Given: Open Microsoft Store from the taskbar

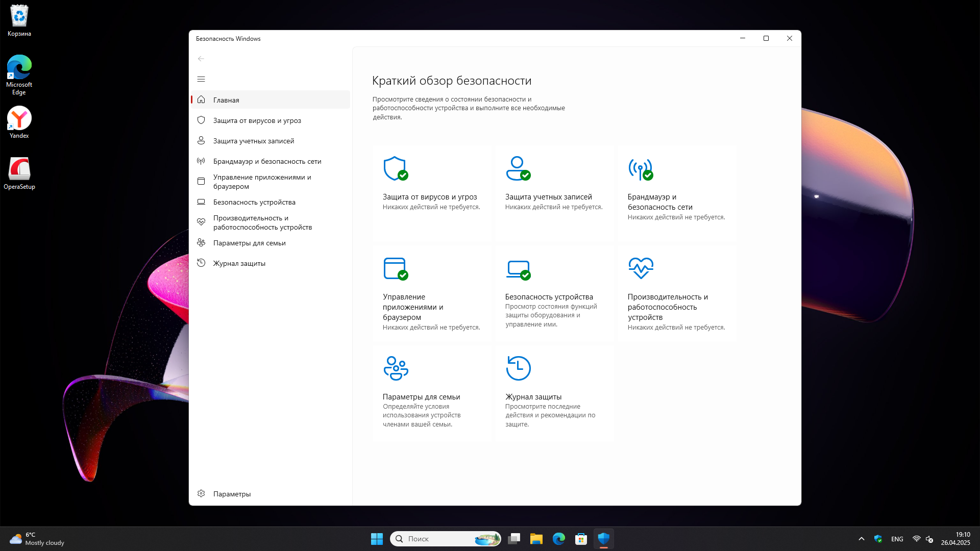Looking at the screenshot, I should point(581,539).
